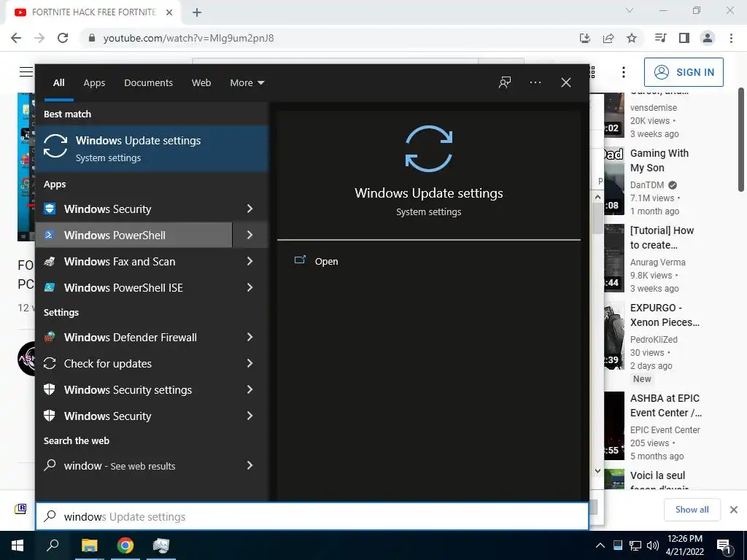Screen dimensions: 747x560
Task: Expand Windows Security app arrow
Action: [x=250, y=209]
